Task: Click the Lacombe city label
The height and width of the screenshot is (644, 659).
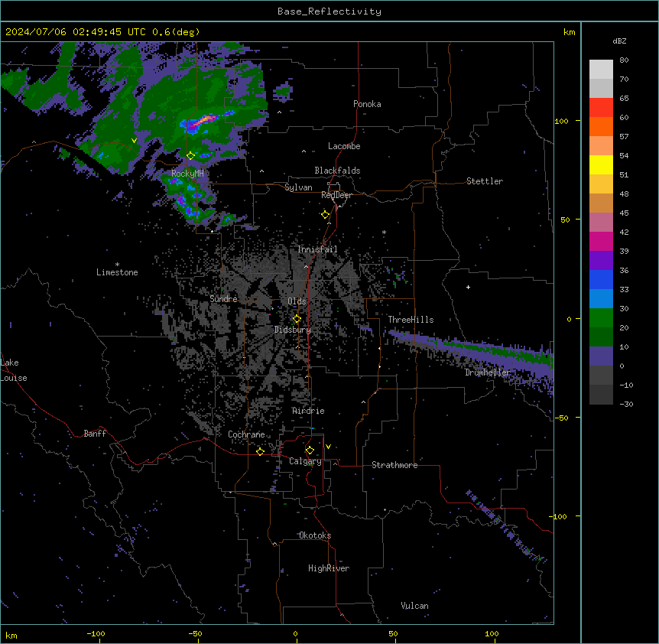Action: tap(344, 146)
